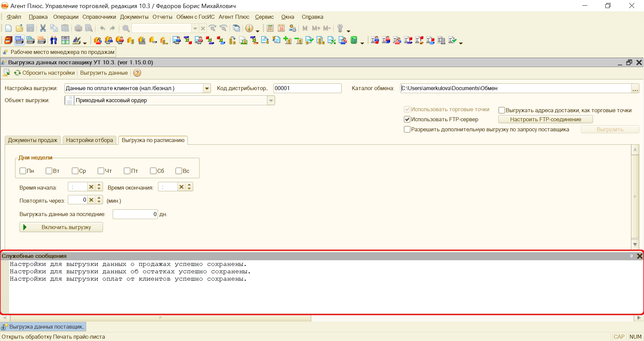Enable Выгружать адреса доставки, как торговые точки
644x341 pixels.
[x=502, y=110]
